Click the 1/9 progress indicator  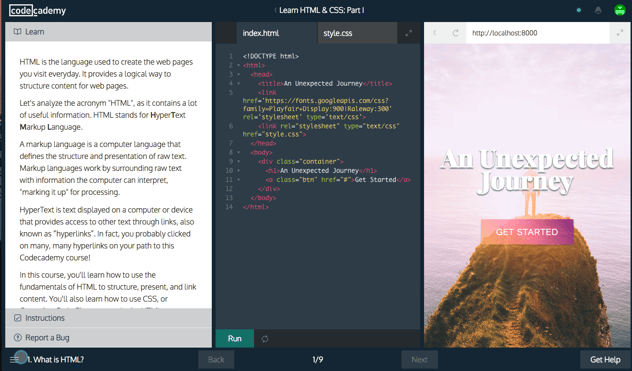click(318, 359)
